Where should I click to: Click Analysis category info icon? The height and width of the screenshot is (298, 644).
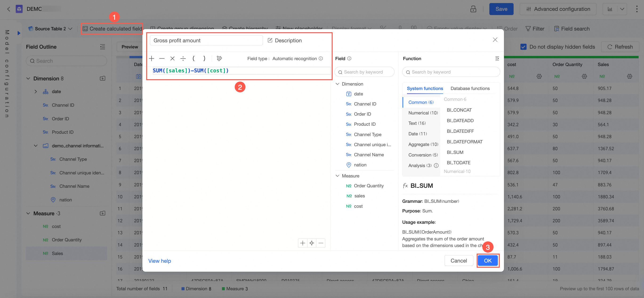coord(436,165)
